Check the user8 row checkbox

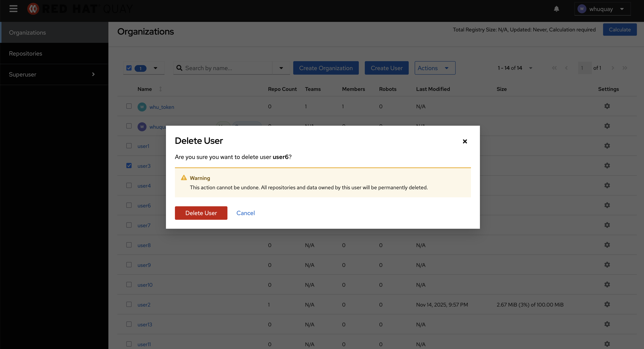click(129, 245)
